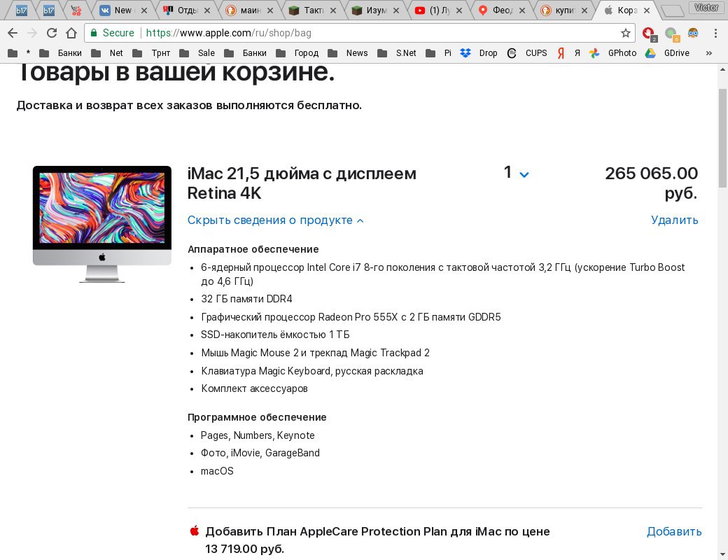Open the GPhoto bookmark
Image resolution: width=728 pixels, height=560 pixels.
[x=613, y=53]
